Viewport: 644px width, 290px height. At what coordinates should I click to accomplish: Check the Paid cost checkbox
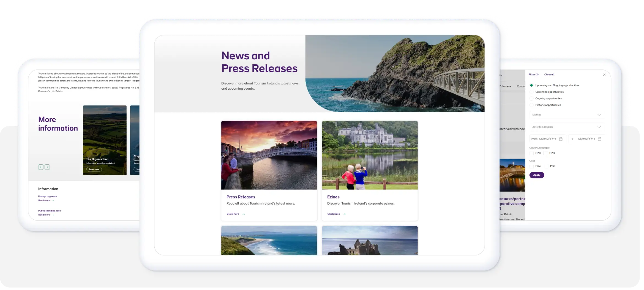click(x=546, y=166)
